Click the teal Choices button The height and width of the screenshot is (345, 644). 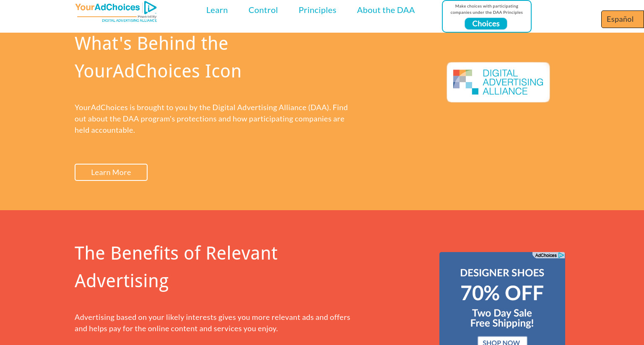[486, 24]
